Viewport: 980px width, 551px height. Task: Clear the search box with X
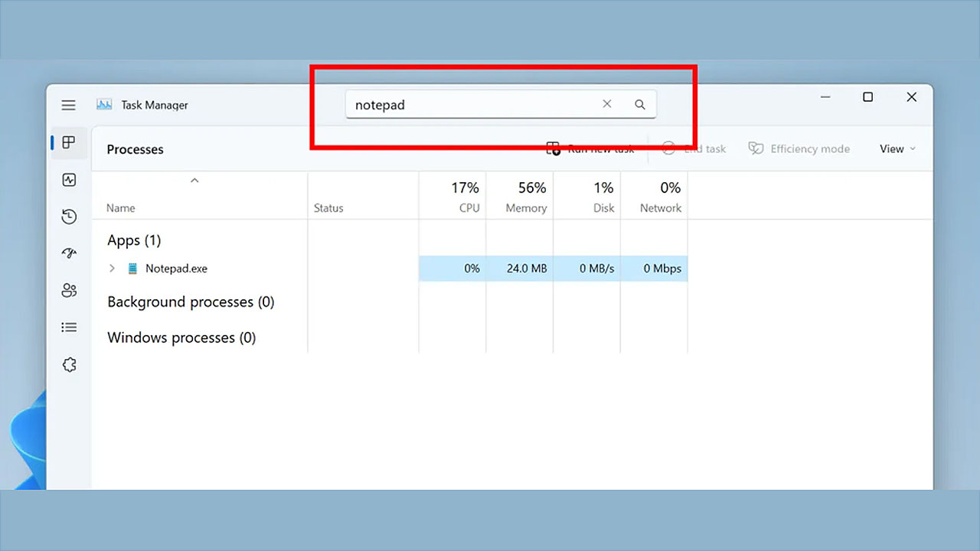click(607, 104)
